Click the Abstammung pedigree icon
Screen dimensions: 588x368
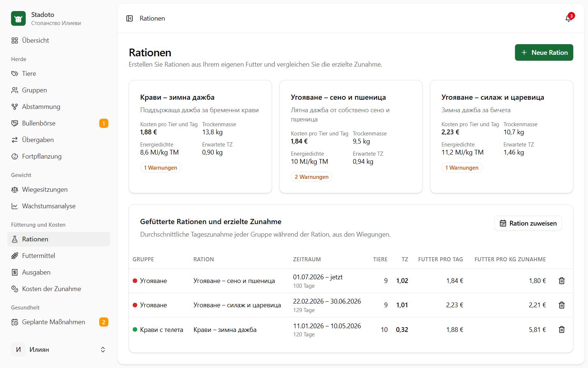(15, 107)
